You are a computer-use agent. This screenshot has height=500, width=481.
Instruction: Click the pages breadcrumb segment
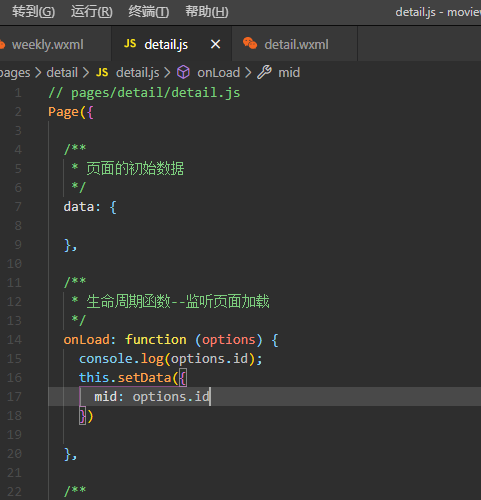15,73
